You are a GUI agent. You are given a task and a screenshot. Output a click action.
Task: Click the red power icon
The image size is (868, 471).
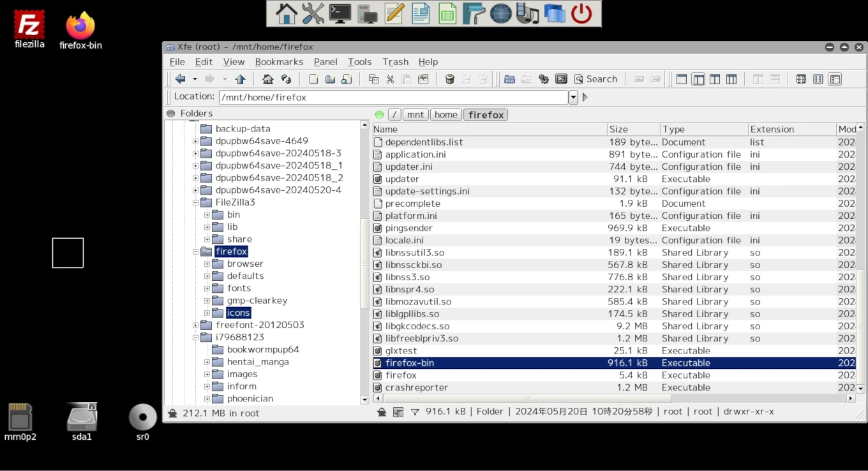click(581, 13)
